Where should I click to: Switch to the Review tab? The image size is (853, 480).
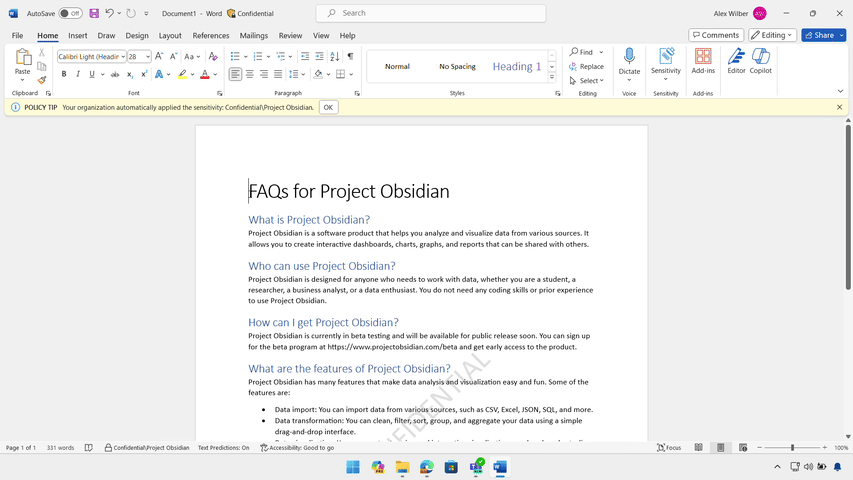pyautogui.click(x=290, y=35)
